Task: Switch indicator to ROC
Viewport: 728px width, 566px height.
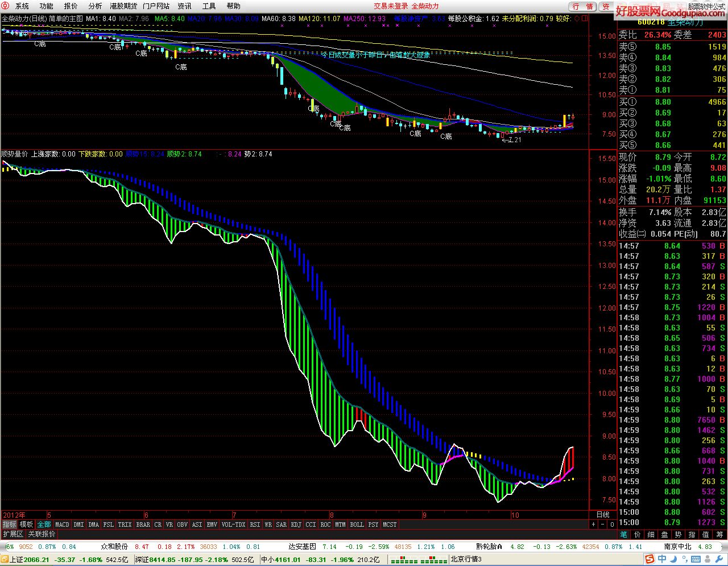Action: click(326, 524)
